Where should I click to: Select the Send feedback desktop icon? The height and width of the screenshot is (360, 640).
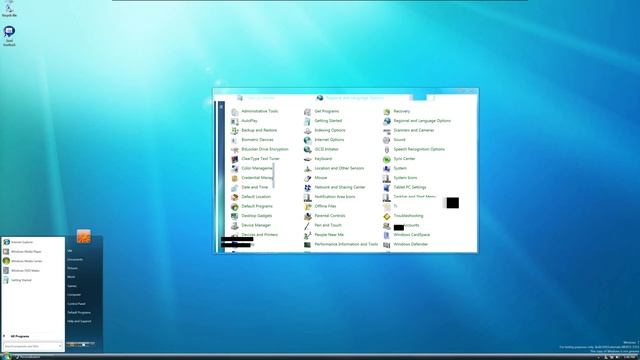pyautogui.click(x=9, y=36)
